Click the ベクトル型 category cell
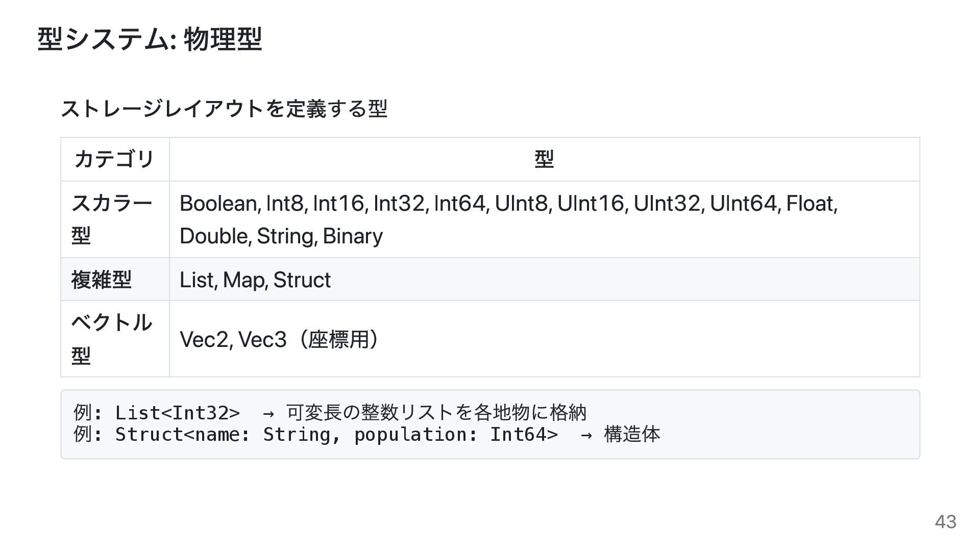The height and width of the screenshot is (551, 980). tap(115, 339)
